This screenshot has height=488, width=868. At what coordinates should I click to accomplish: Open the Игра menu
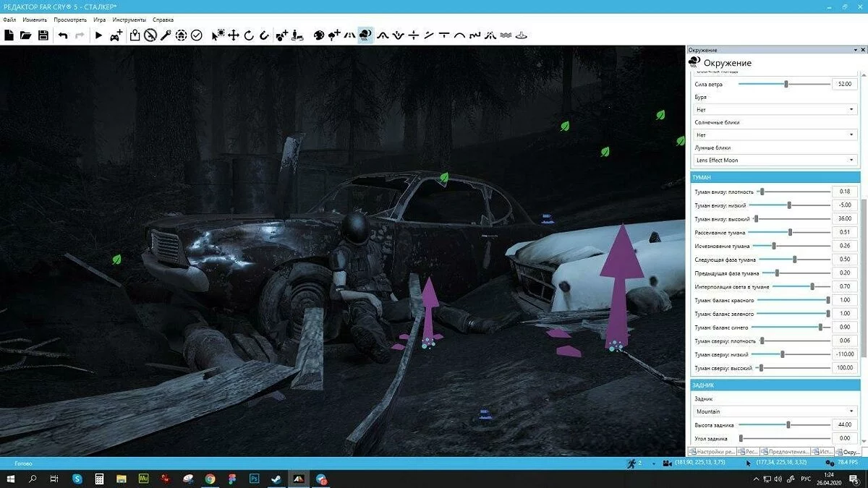pos(100,20)
